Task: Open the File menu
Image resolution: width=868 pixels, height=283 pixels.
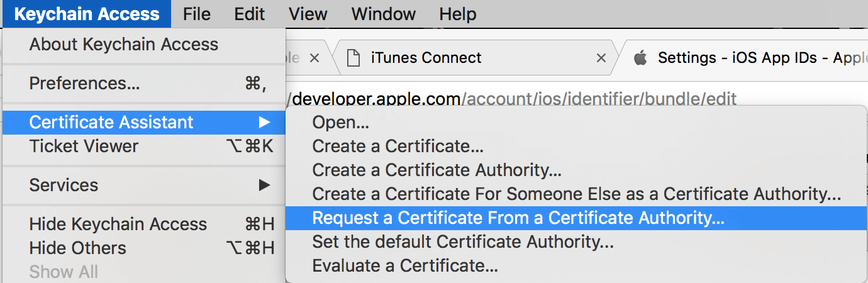Action: [x=197, y=14]
